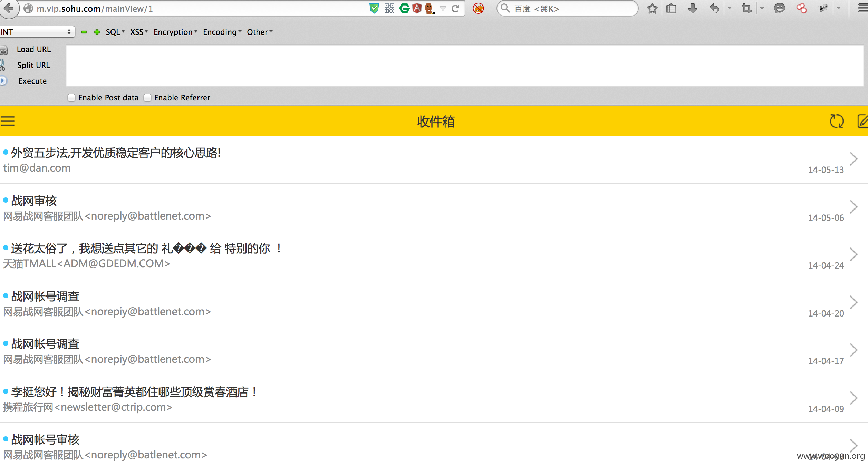Open dropdown arrow next to Firebug icon
The width and height of the screenshot is (868, 466).
click(x=839, y=8)
